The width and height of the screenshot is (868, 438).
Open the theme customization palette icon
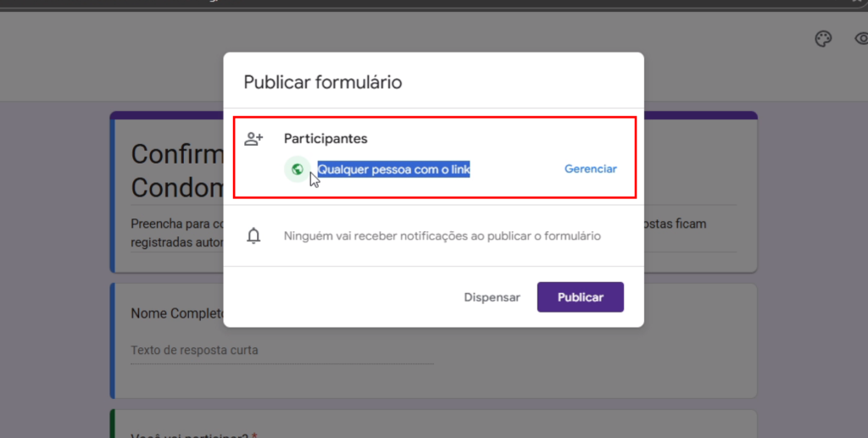click(x=822, y=39)
